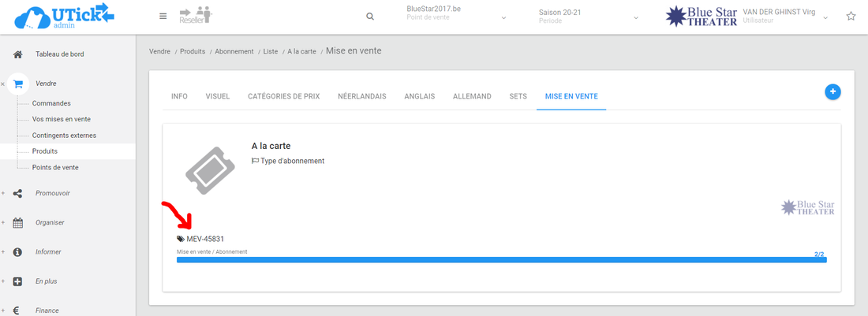Screen dimensions: 868x316
Task: Switch to the Visuel tab
Action: [218, 96]
